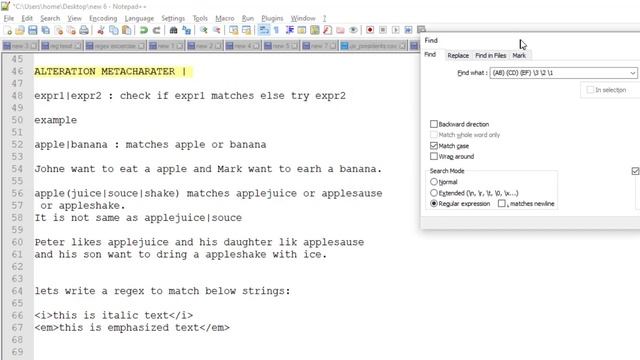Open the Language menu

point(139,18)
